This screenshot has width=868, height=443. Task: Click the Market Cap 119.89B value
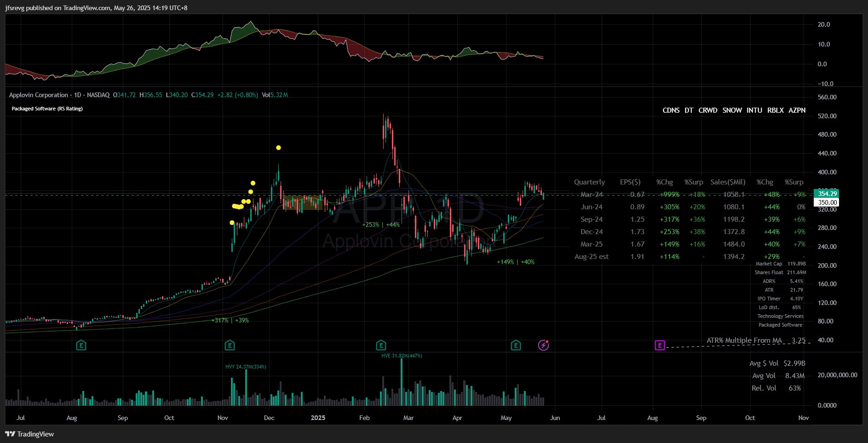tap(797, 264)
